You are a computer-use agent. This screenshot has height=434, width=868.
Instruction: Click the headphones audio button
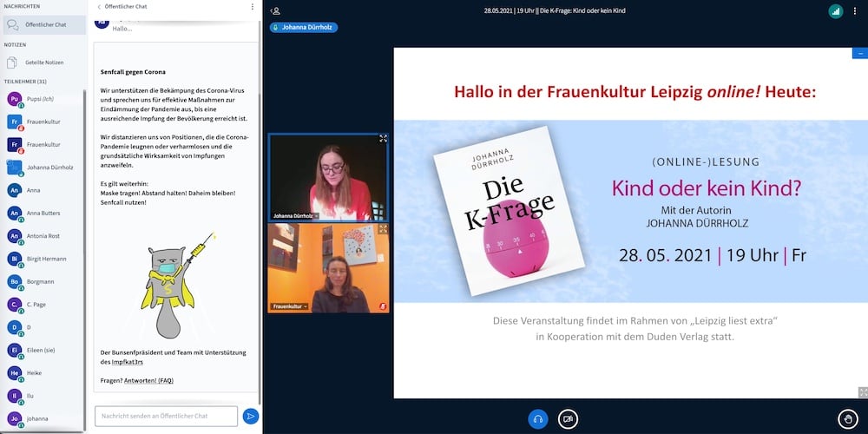tap(538, 419)
